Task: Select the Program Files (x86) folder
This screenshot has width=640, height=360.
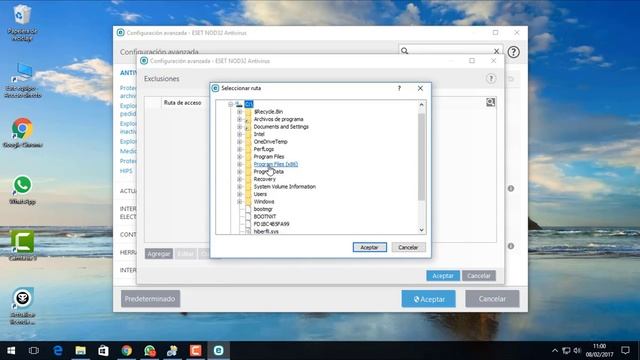Action: coord(276,164)
